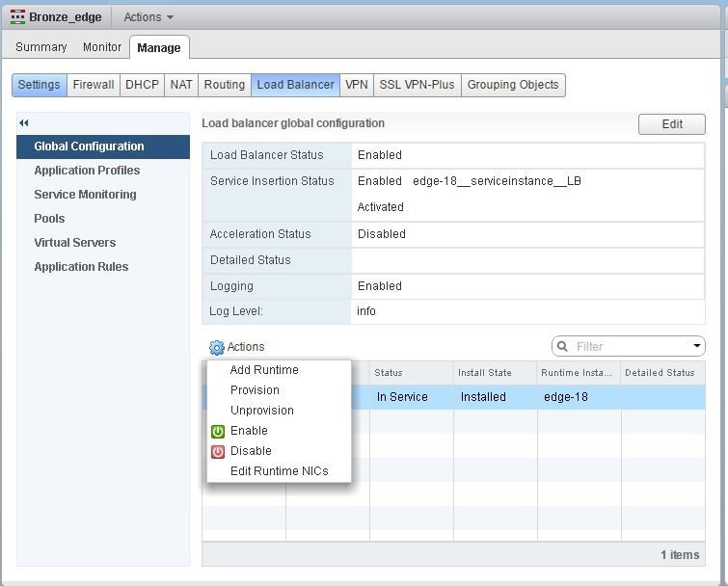
Task: Open the VPN sub-tab
Action: (357, 85)
